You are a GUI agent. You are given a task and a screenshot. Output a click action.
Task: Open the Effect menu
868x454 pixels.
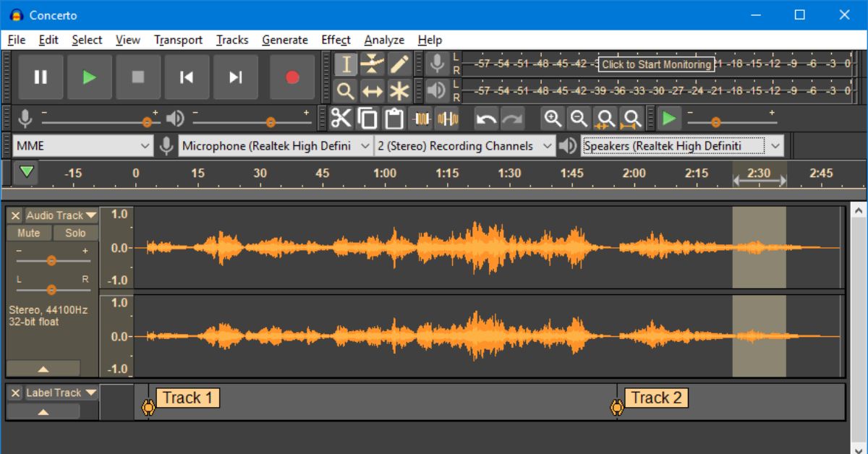coord(336,40)
